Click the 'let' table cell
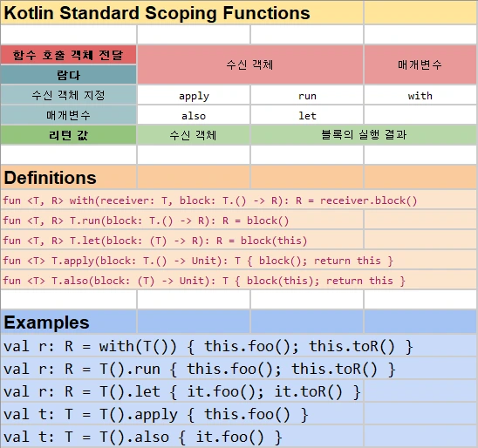This screenshot has height=448, width=478. click(x=307, y=115)
